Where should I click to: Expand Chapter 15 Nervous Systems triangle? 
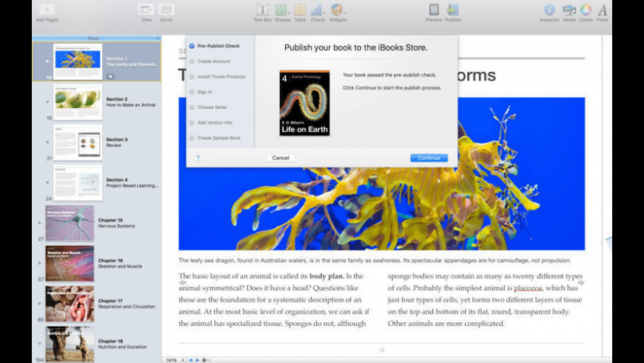tap(40, 223)
